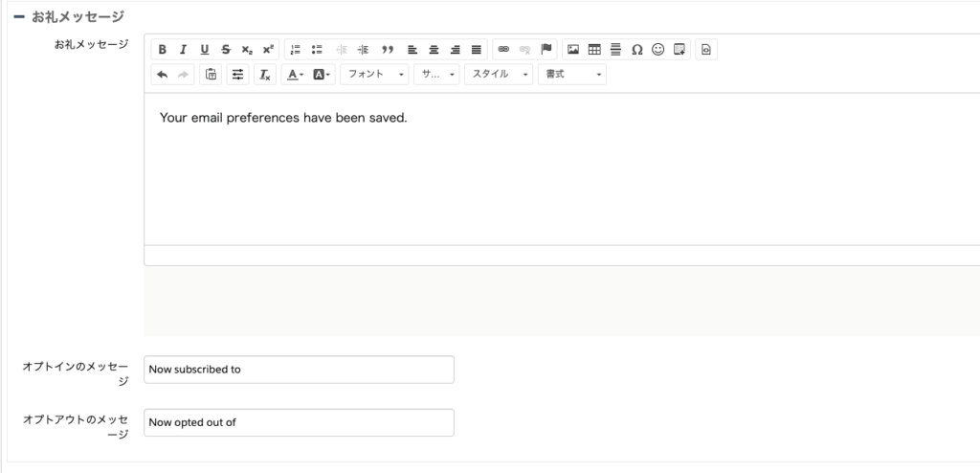Insert a special character (Omega)

[637, 50]
